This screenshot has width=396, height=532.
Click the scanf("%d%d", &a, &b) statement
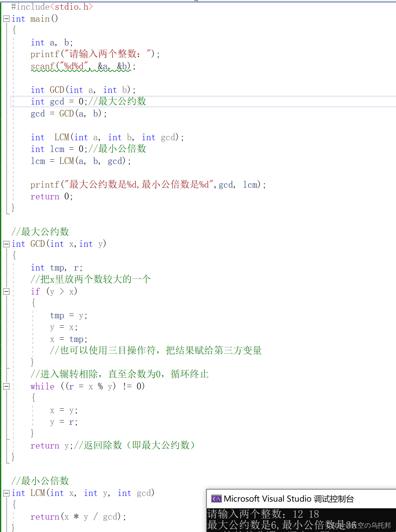coord(83,66)
